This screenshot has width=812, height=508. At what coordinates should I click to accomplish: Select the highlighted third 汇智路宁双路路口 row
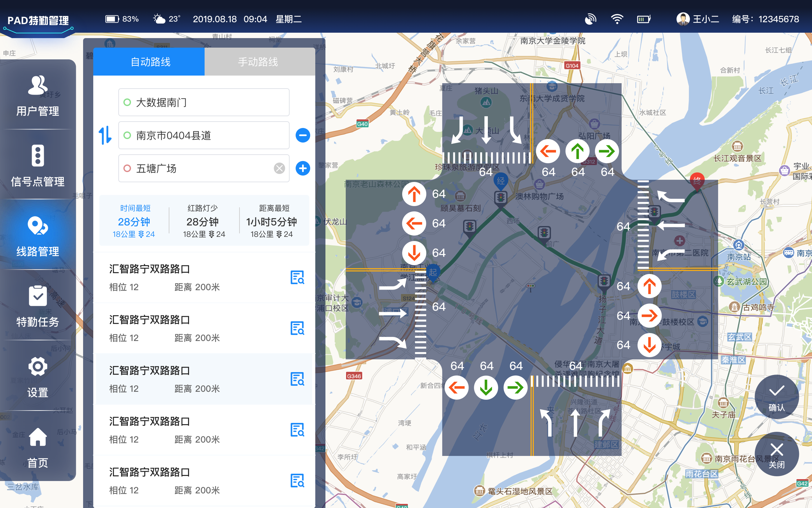point(204,379)
